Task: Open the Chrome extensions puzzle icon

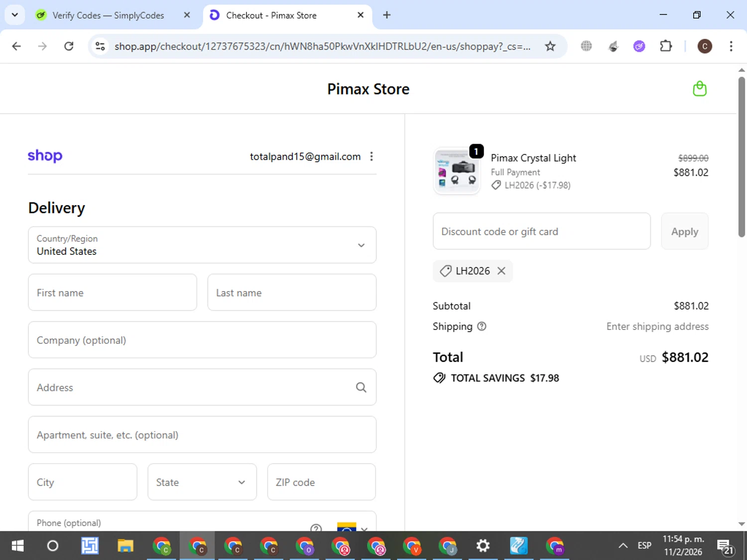Action: click(x=665, y=46)
